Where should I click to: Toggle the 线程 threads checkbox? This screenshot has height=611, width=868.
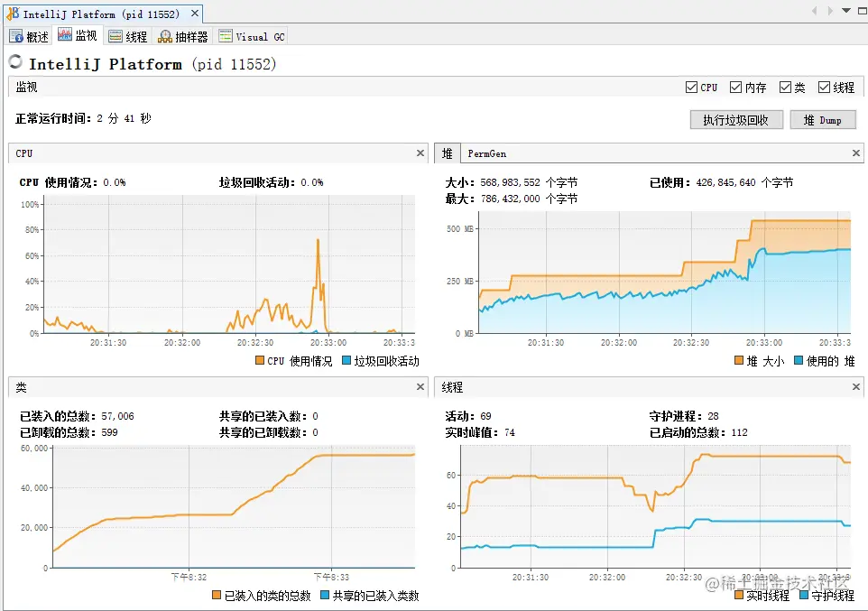click(824, 87)
